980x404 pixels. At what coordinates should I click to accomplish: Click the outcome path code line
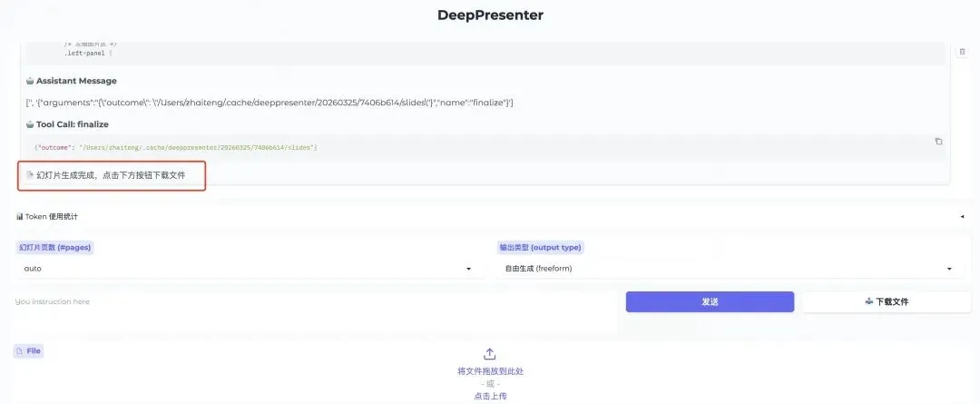tap(176, 148)
